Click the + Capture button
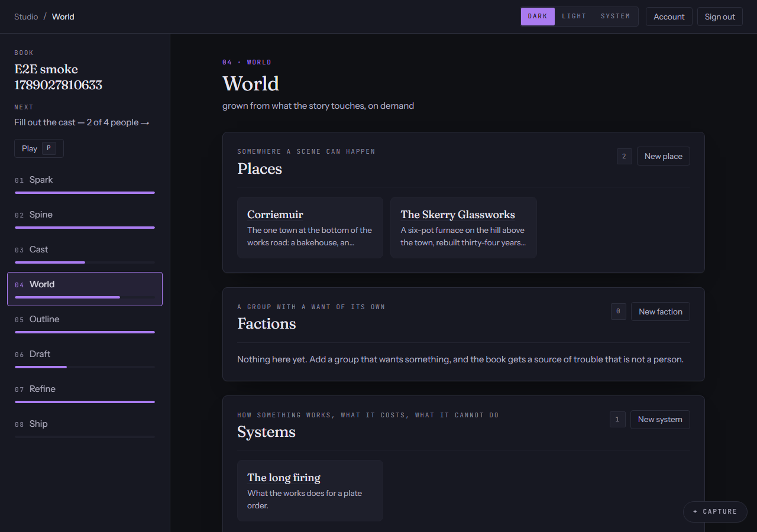This screenshot has width=757, height=532. [715, 512]
